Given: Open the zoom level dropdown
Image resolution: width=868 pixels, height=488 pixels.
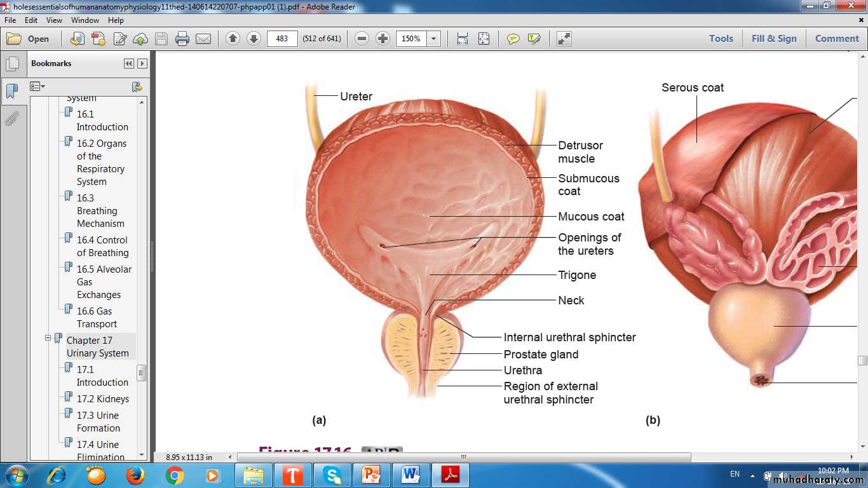Looking at the screenshot, I should click(x=434, y=39).
